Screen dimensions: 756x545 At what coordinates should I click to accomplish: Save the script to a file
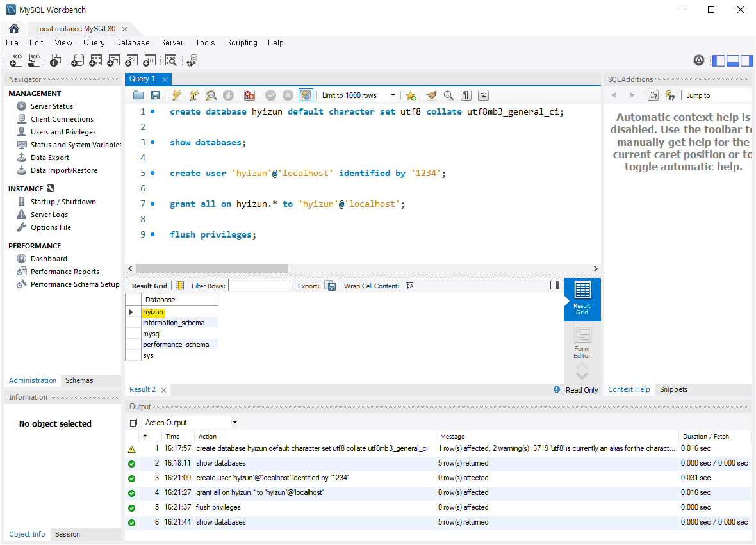point(155,95)
